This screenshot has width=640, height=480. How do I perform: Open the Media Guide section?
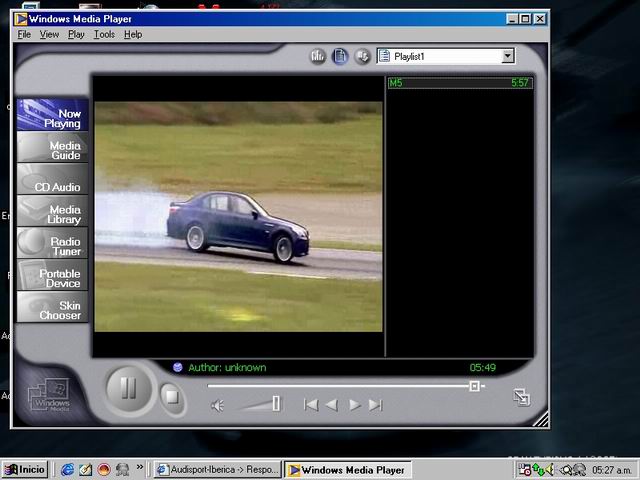53,147
